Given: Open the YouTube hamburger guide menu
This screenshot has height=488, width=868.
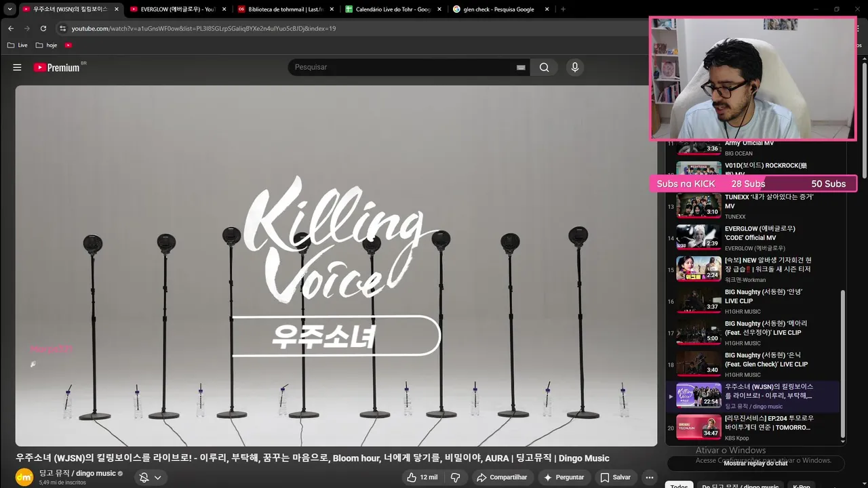Looking at the screenshot, I should pyautogui.click(x=17, y=67).
